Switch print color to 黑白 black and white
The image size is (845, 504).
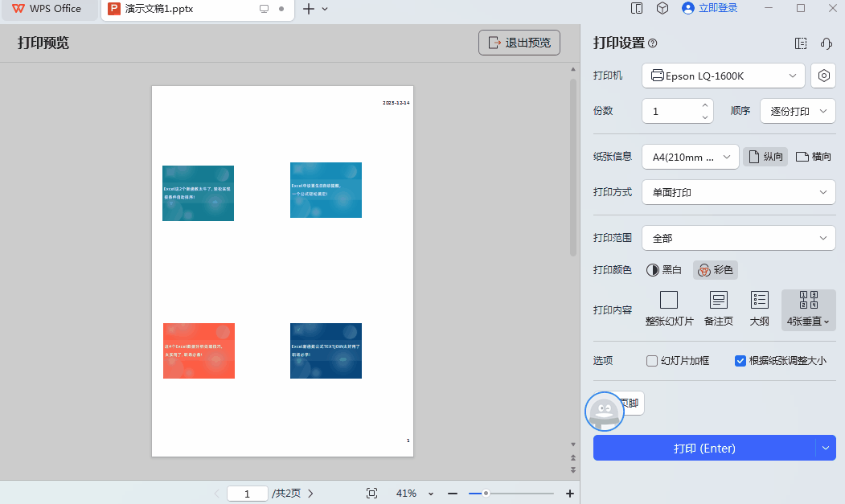[663, 270]
